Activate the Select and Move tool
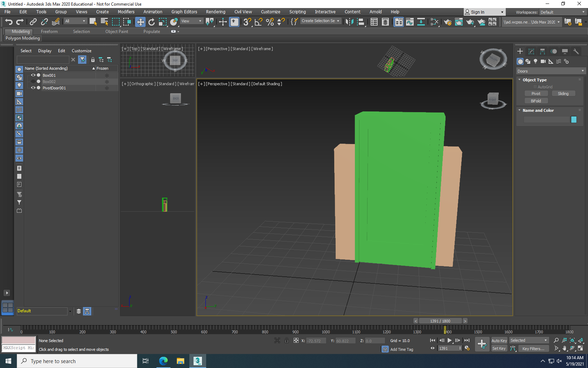The image size is (588, 368). [140, 22]
